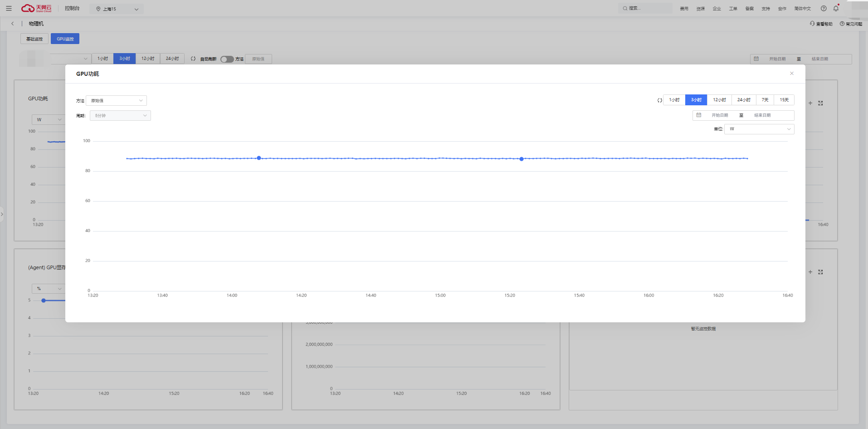
Task: Expand lower right card fullscreen icon
Action: tap(820, 272)
